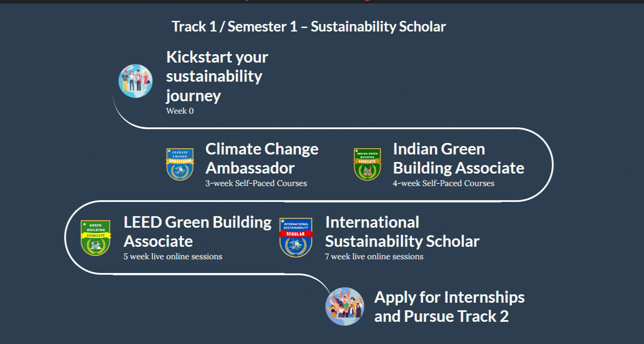This screenshot has height=344, width=644.
Task: Click the 5 week live online sessions text
Action: pyautogui.click(x=173, y=257)
